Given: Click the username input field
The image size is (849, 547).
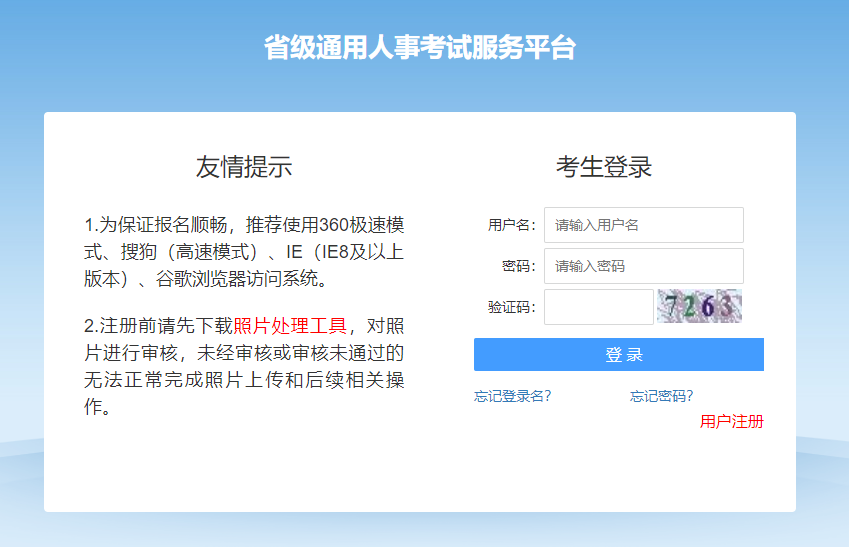Looking at the screenshot, I should coord(644,225).
